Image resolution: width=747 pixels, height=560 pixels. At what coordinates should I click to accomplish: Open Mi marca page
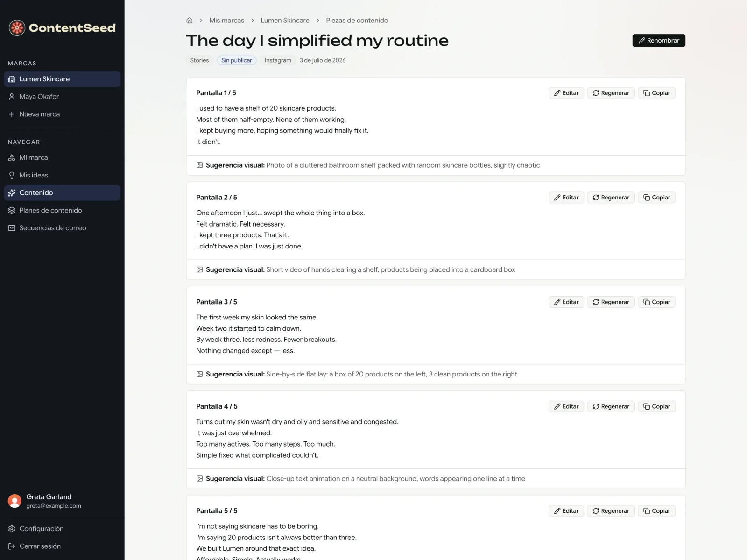pyautogui.click(x=62, y=158)
